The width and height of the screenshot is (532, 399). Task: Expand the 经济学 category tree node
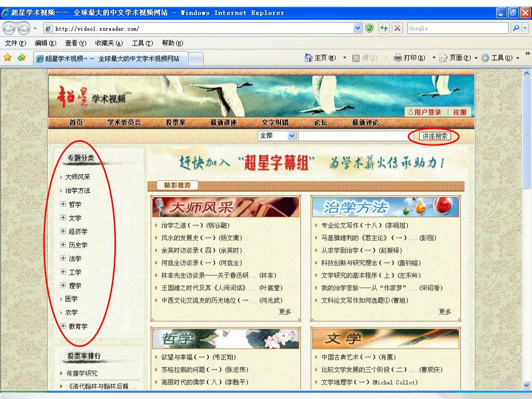63,231
